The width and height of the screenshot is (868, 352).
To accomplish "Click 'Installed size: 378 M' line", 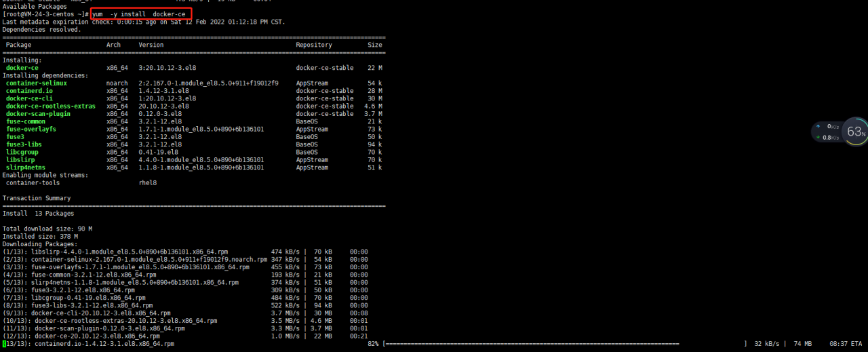I will [39, 237].
